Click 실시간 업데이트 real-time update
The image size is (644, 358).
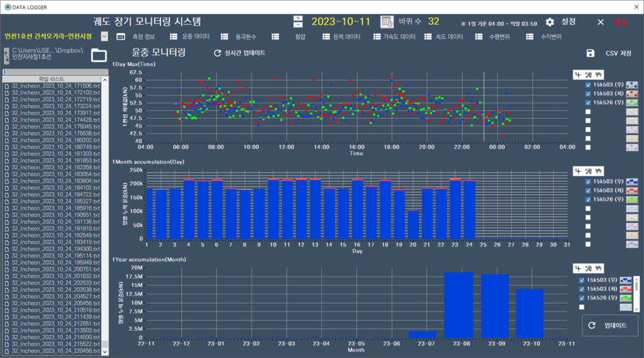tap(245, 53)
